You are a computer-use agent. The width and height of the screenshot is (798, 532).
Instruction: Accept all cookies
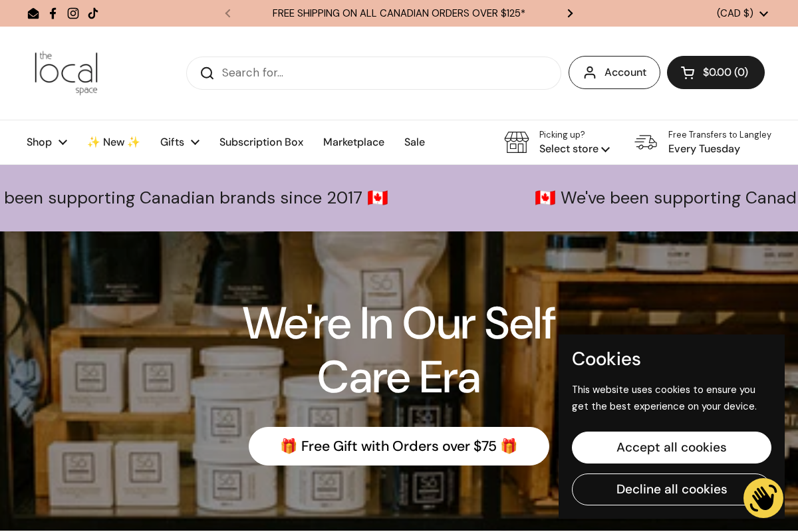point(672,448)
